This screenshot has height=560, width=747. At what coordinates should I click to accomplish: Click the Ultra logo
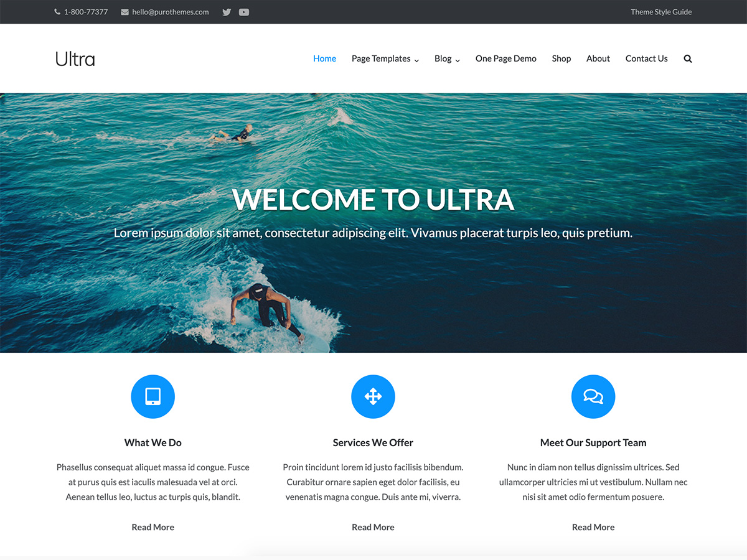pyautogui.click(x=74, y=58)
